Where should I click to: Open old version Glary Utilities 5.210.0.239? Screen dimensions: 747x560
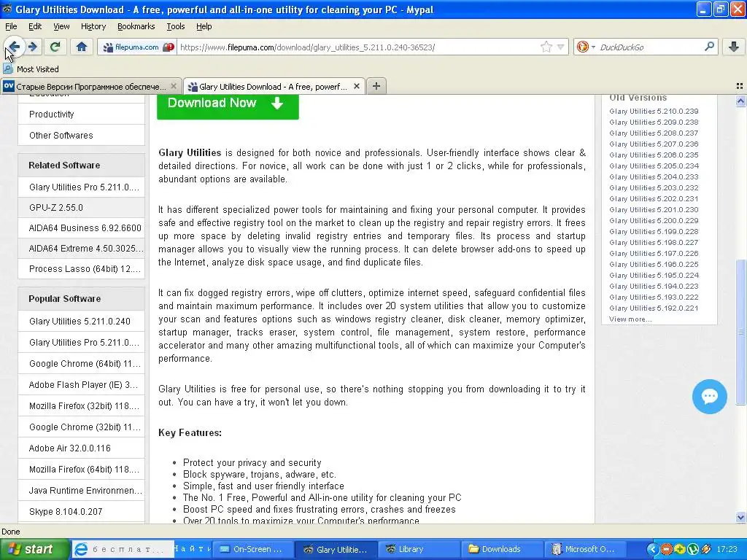coord(654,112)
